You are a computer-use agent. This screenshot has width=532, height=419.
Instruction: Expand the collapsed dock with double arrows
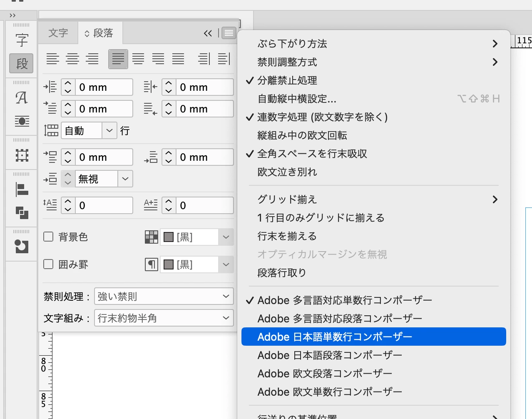coord(12,15)
